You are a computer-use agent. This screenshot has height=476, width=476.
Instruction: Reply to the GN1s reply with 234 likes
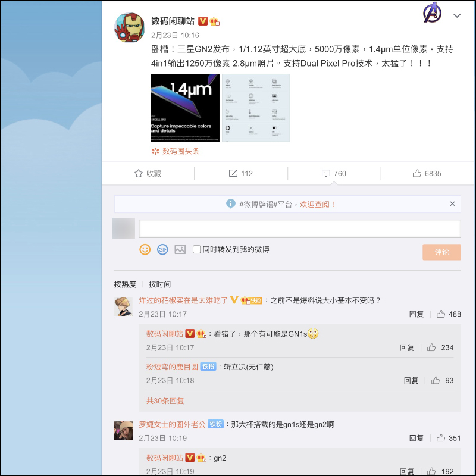[x=407, y=347]
